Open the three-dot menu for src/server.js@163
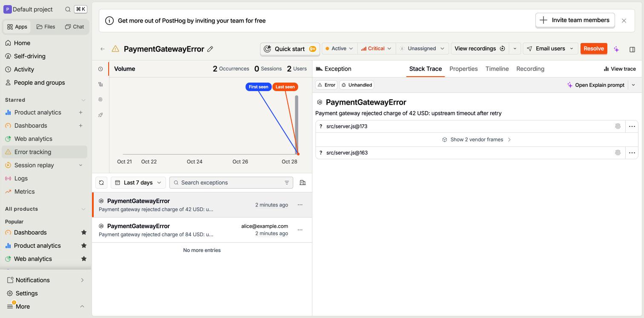Image resolution: width=644 pixels, height=318 pixels. 632,153
